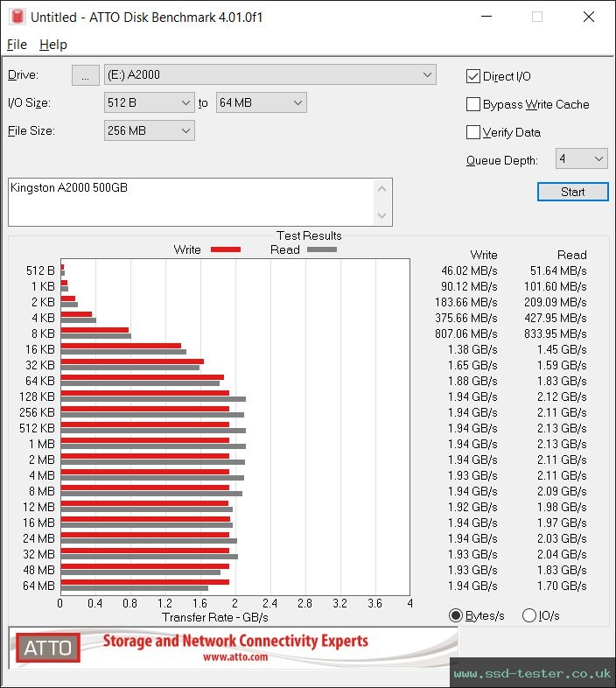The height and width of the screenshot is (688, 616).
Task: Click the 1.38 GB/s write result
Action: click(472, 350)
